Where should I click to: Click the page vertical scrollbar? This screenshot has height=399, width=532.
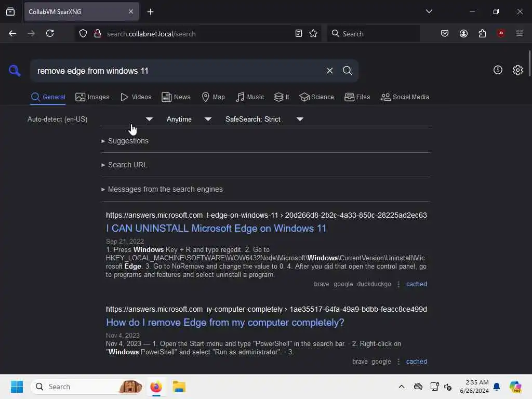tap(529, 63)
